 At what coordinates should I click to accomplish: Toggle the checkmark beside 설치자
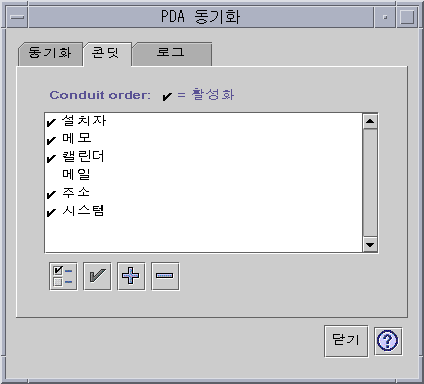[51, 123]
